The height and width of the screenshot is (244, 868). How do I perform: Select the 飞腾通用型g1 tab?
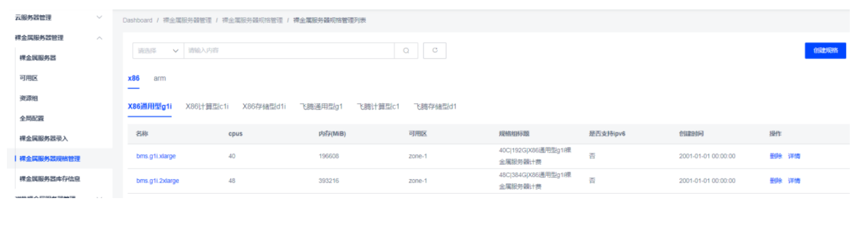(321, 107)
